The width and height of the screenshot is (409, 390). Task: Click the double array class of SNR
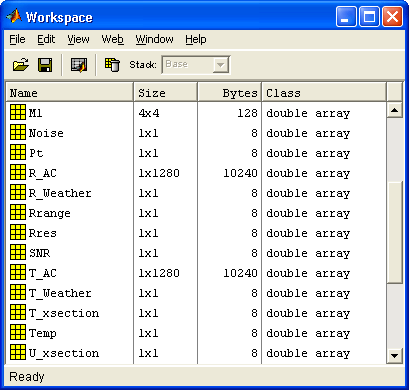308,253
